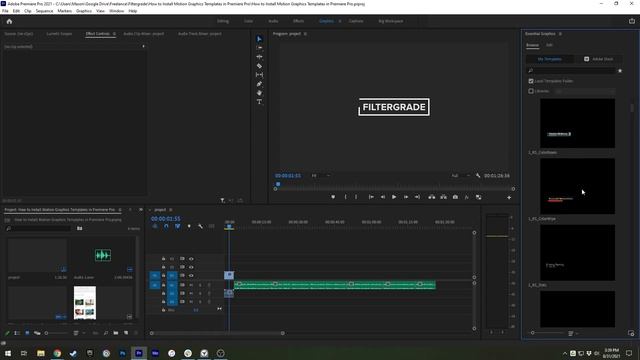Click Program monitor playhead scrubber

click(x=278, y=184)
